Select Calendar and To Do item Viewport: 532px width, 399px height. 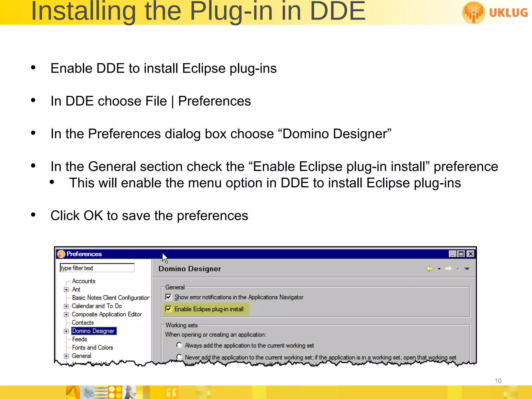coord(97,306)
